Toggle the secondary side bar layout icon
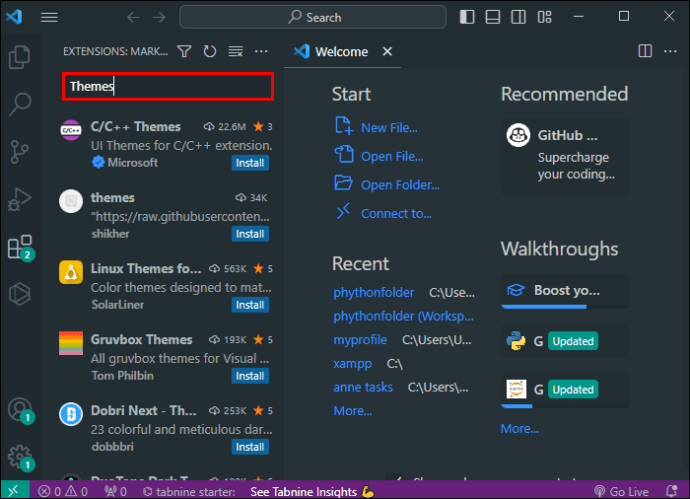This screenshot has width=690, height=499. click(x=518, y=17)
